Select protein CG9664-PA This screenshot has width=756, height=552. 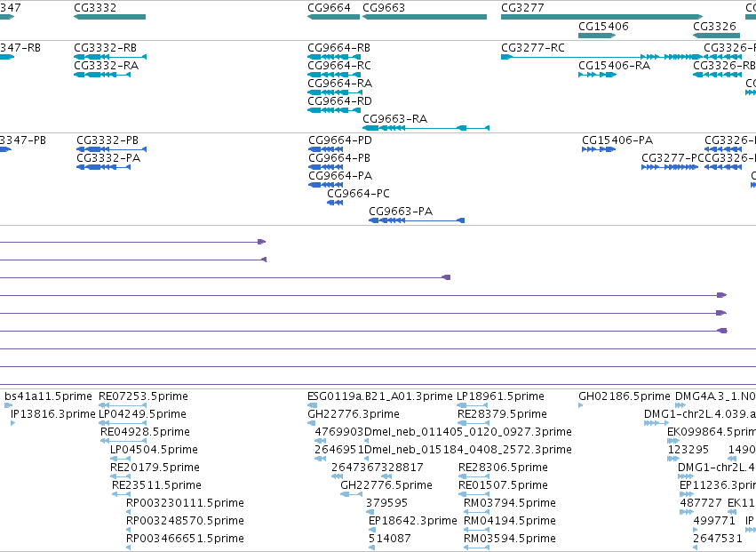pyautogui.click(x=325, y=185)
